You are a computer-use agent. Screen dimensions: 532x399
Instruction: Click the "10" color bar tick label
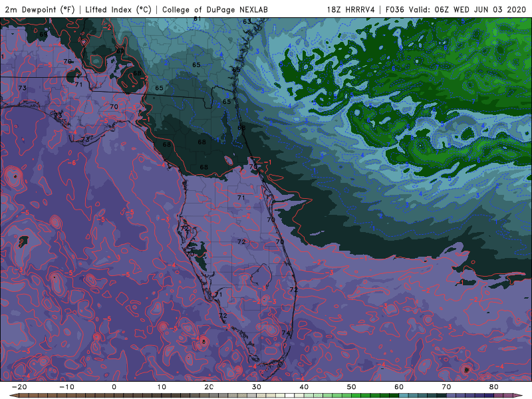click(162, 387)
